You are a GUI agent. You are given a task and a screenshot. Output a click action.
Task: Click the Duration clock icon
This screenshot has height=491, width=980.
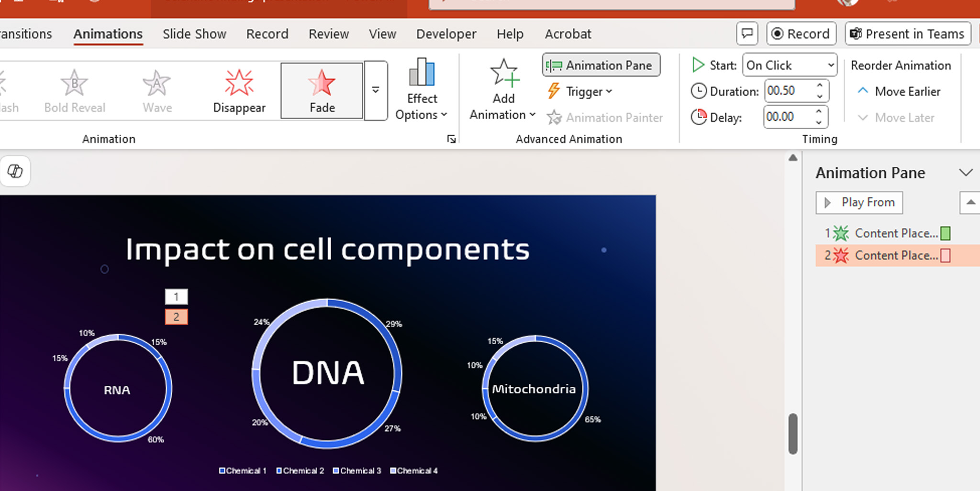click(x=699, y=91)
